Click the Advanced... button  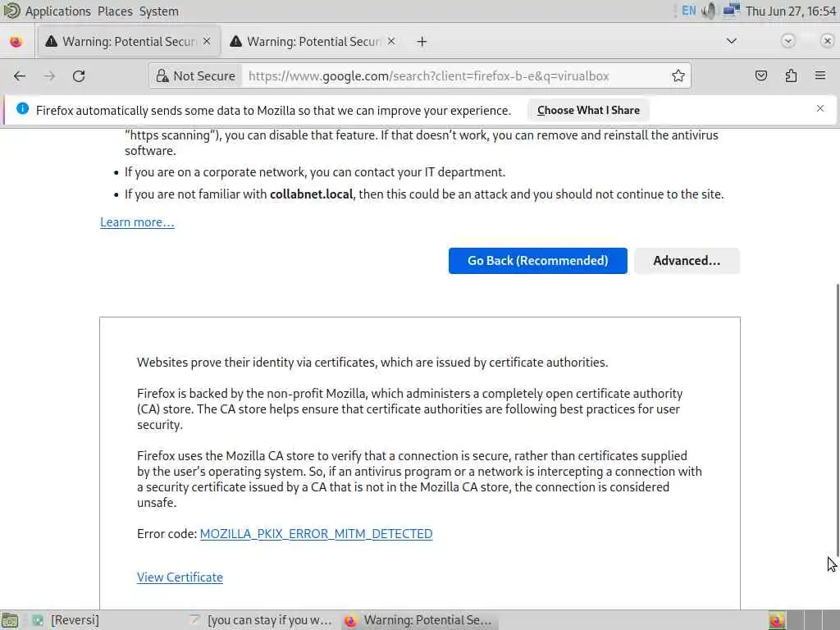pos(687,261)
